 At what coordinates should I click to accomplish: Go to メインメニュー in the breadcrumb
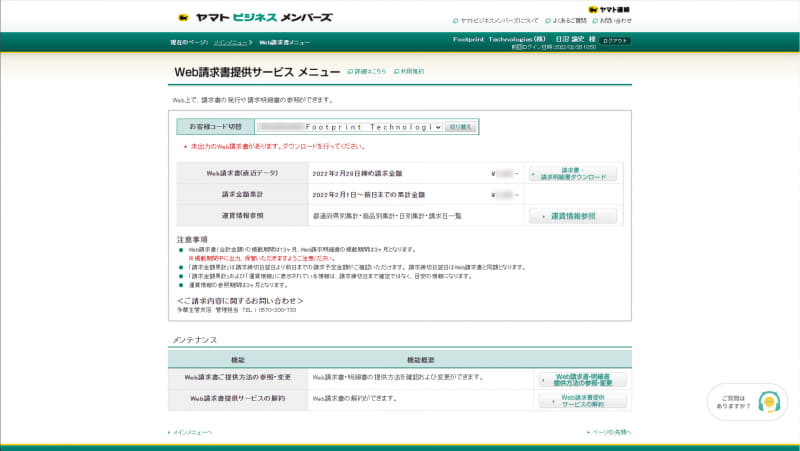(231, 42)
